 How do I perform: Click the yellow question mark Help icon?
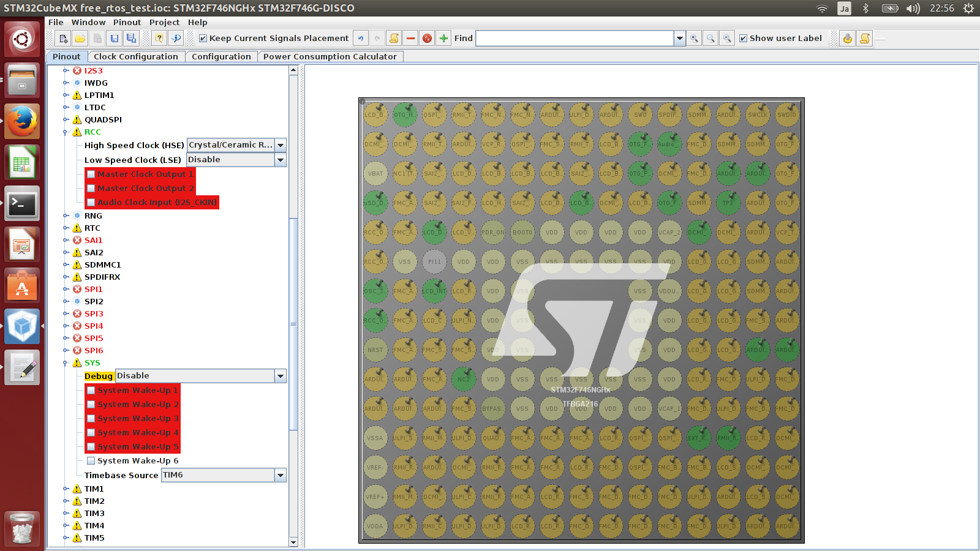[159, 39]
